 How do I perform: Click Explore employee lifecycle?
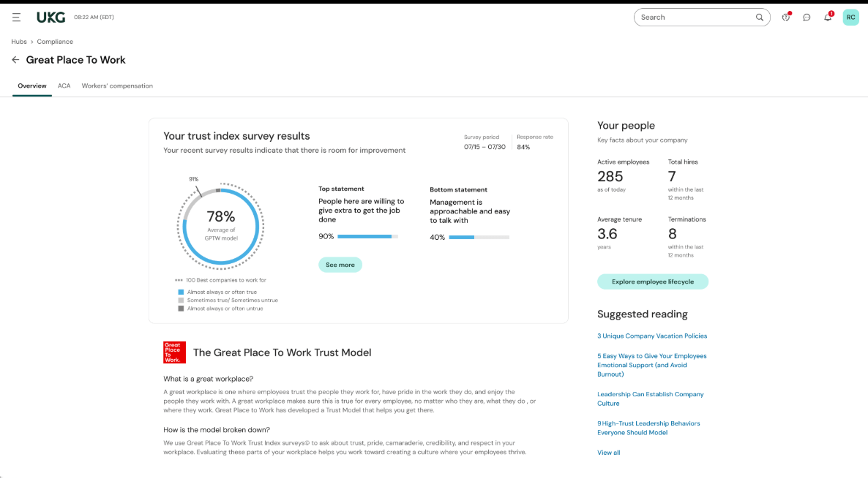652,281
